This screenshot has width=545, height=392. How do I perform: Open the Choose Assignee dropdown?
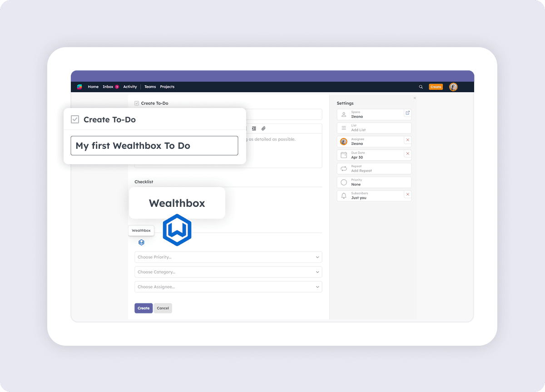(228, 287)
